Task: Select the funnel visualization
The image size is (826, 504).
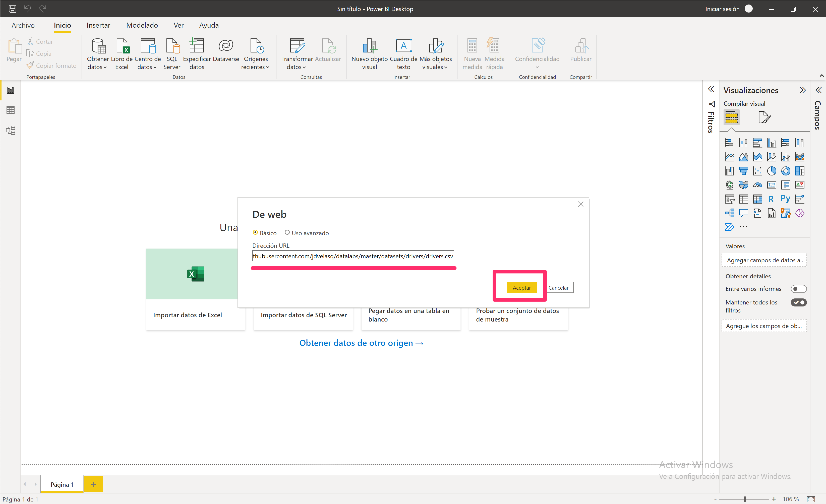Action: tap(743, 171)
